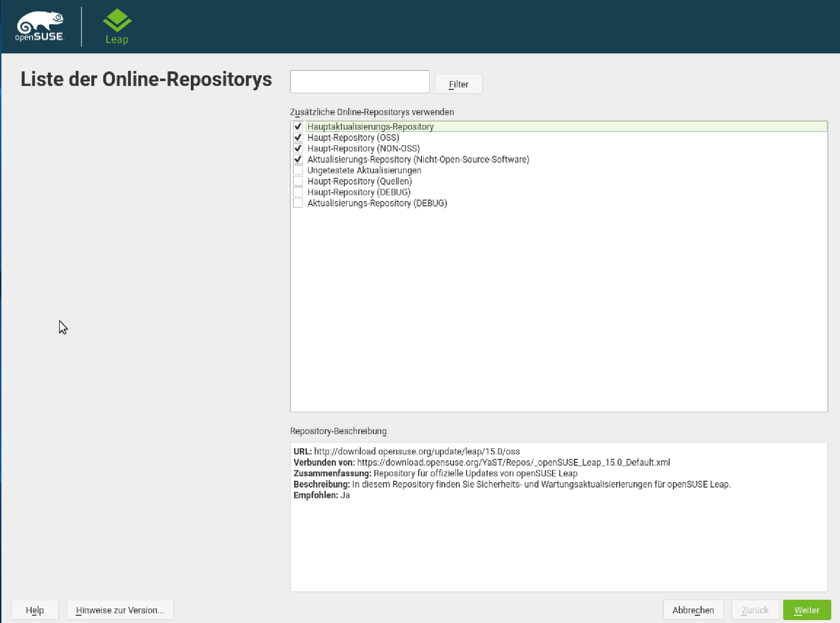Viewport: 840px width, 623px height.
Task: Click the filter text input field
Action: click(x=360, y=82)
